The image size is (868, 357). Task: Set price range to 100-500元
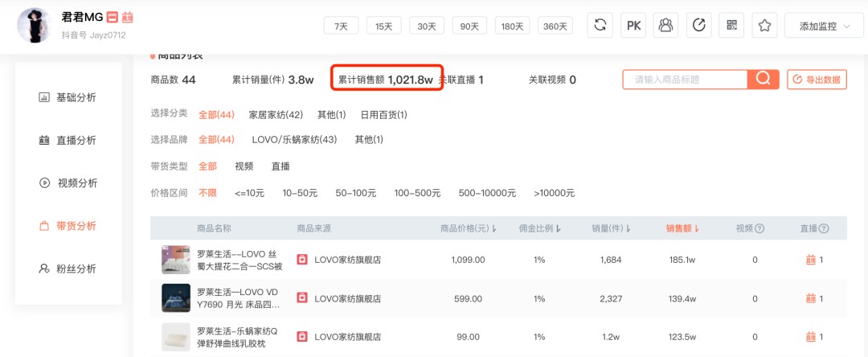417,193
